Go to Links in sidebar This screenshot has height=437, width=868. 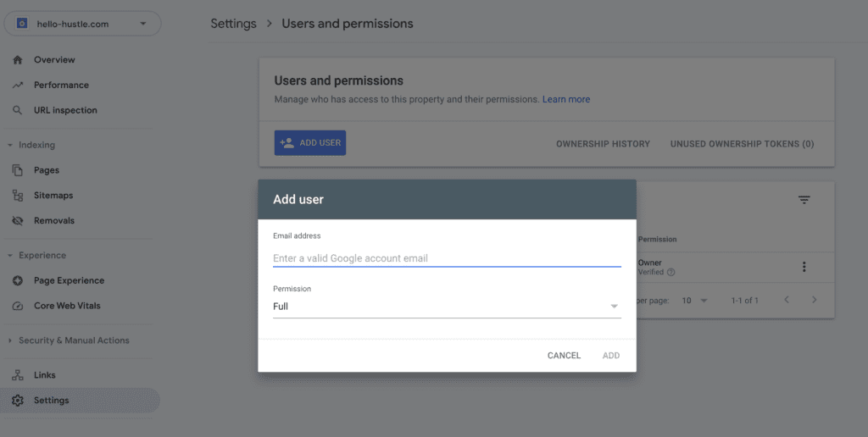coord(45,375)
